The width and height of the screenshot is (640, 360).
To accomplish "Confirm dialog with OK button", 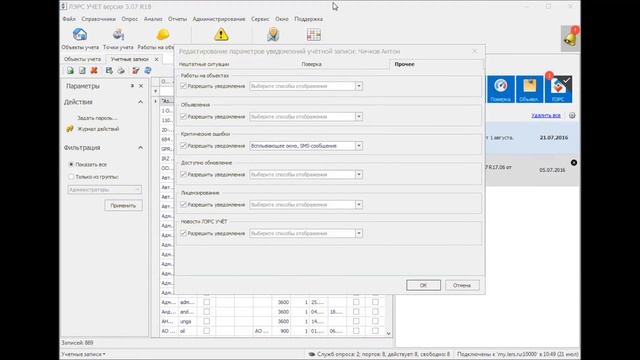I will click(x=423, y=285).
